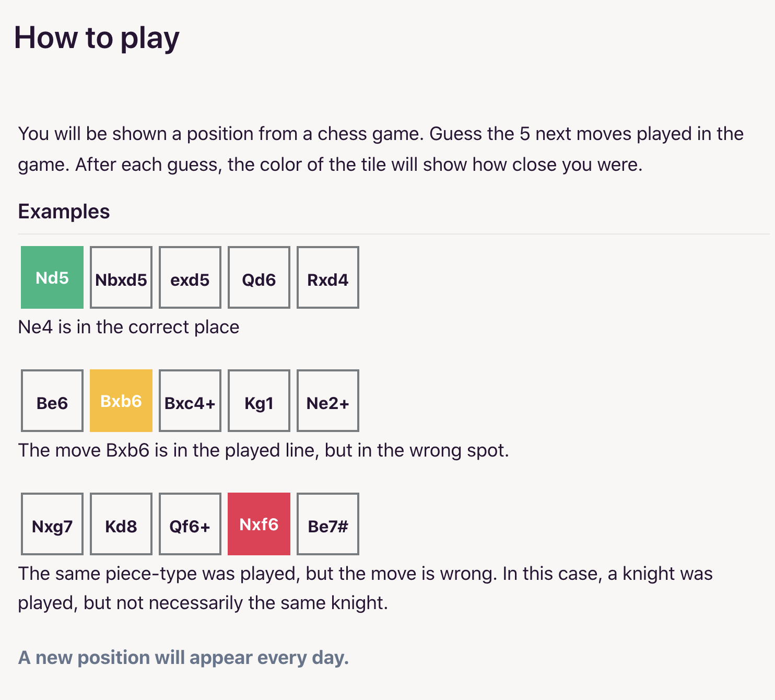Select the Be6 move tile
The width and height of the screenshot is (775, 700).
[52, 401]
